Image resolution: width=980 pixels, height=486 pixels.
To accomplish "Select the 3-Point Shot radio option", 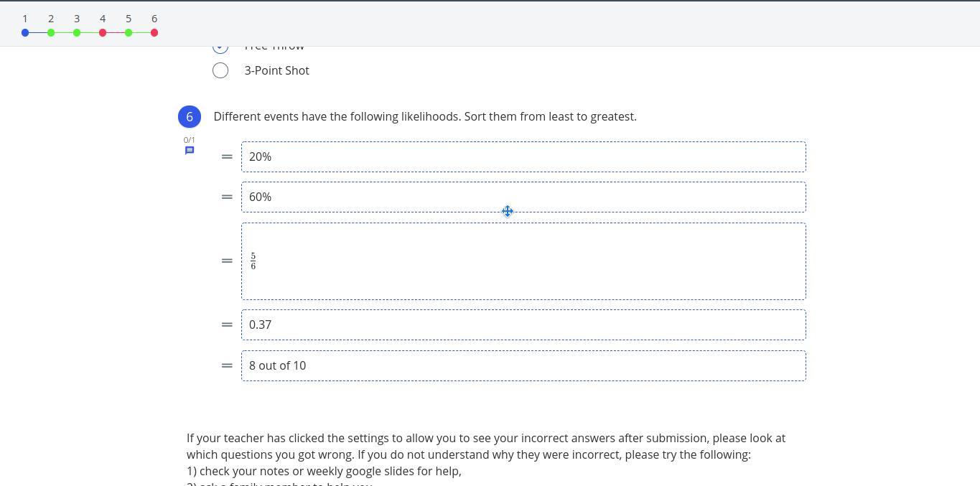I will click(220, 70).
